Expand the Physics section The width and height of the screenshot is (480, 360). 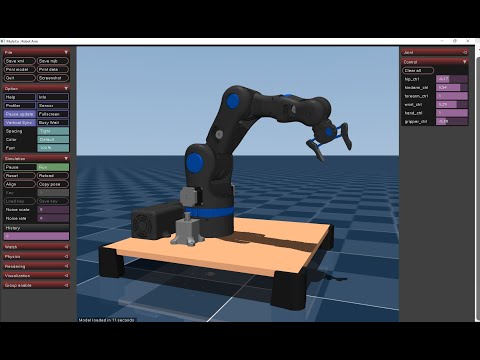pyautogui.click(x=36, y=257)
